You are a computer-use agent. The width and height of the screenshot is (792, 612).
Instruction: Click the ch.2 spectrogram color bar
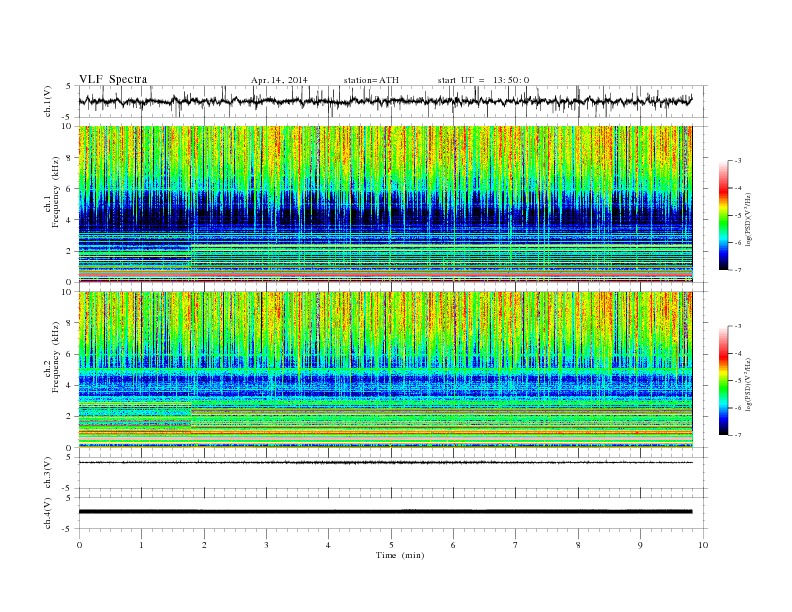723,380
